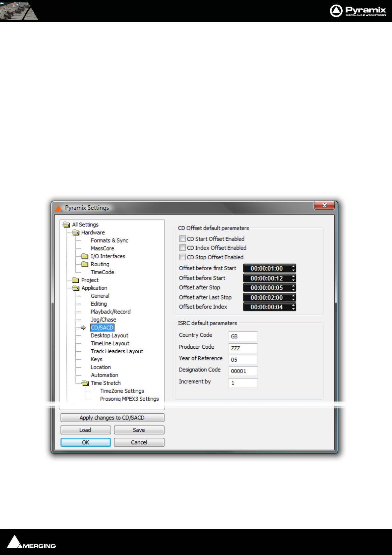Select TimeCode settings page
Screen dimensions: 392x555
[102, 272]
